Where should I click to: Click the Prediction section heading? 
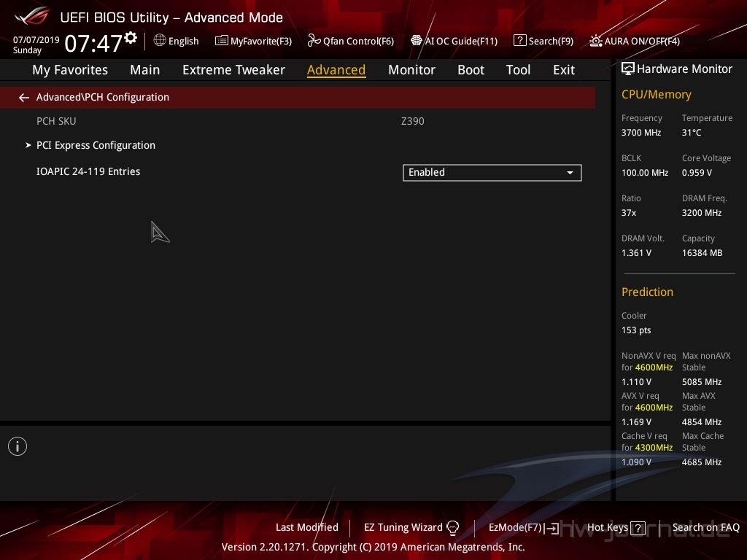point(647,292)
